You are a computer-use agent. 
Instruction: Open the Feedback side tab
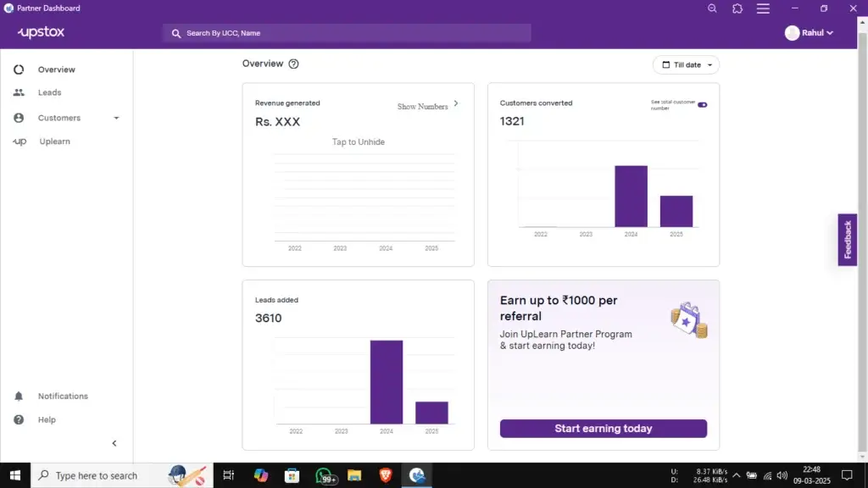coord(847,240)
